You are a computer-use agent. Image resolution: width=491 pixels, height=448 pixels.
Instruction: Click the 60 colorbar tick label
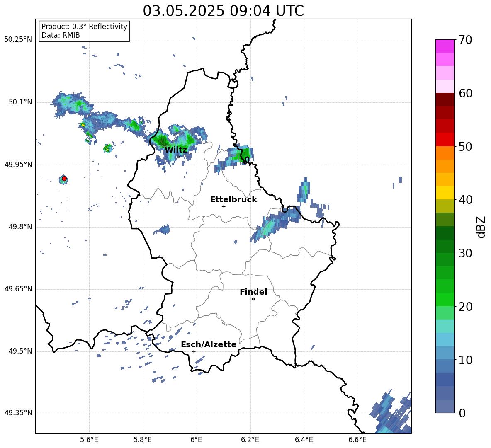pyautogui.click(x=465, y=93)
